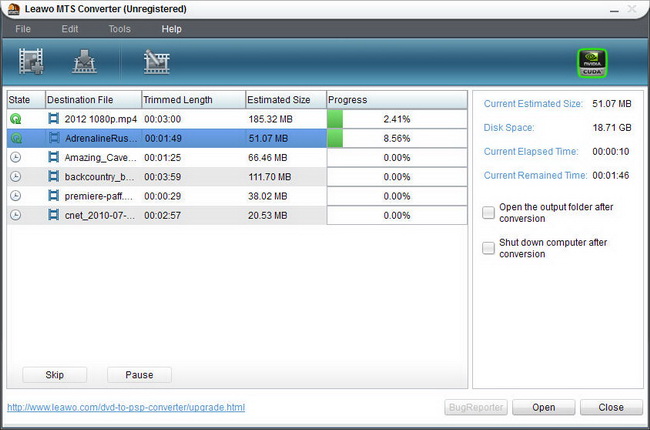Image resolution: width=650 pixels, height=430 pixels.
Task: Click the Open button
Action: point(543,407)
